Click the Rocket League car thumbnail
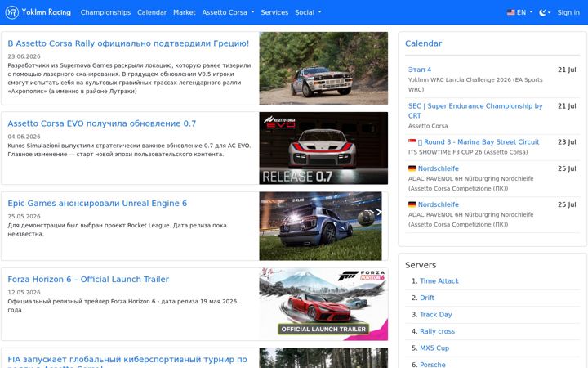 321,226
